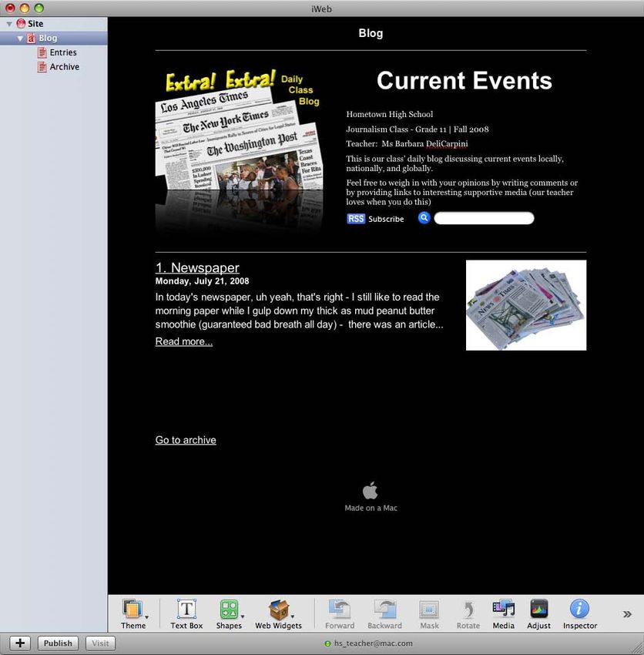Add a new page with plus button

(19, 643)
